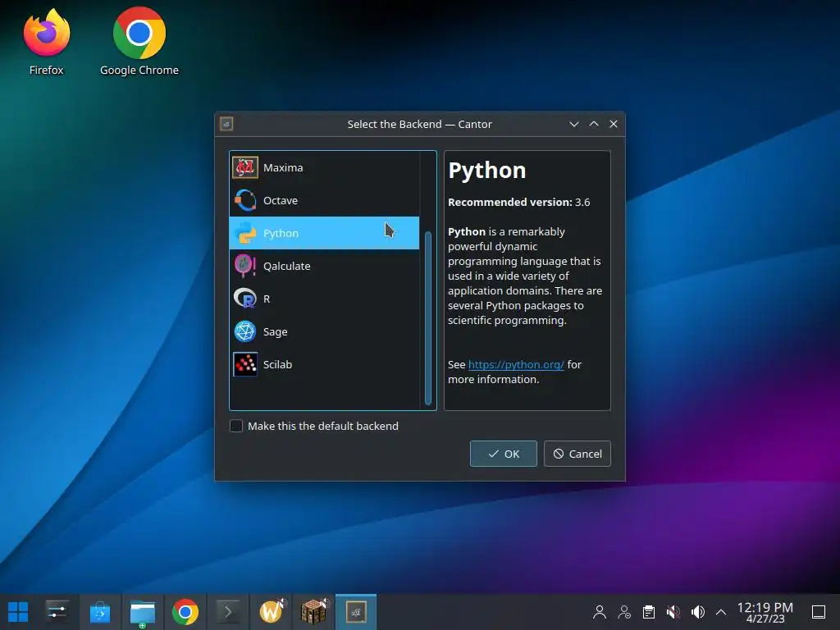
Task: Click the Cantor window title icon
Action: click(x=226, y=125)
